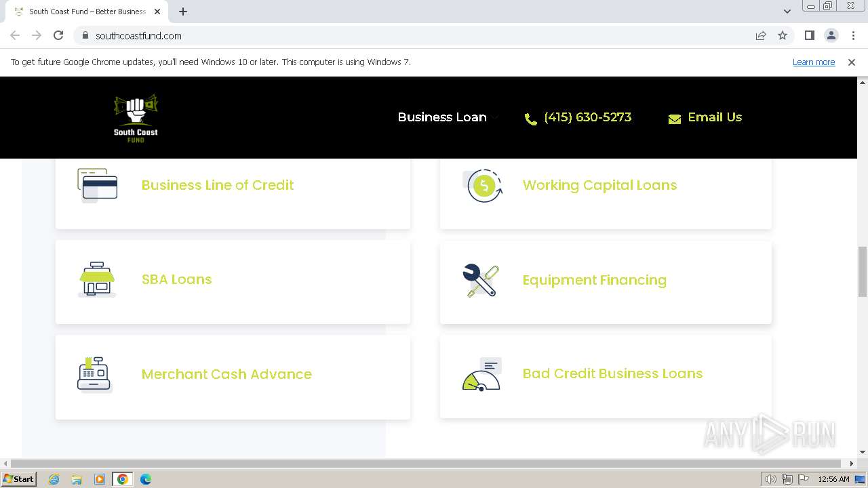Image resolution: width=868 pixels, height=488 pixels.
Task: Go forward to the next page
Action: pos(37,35)
